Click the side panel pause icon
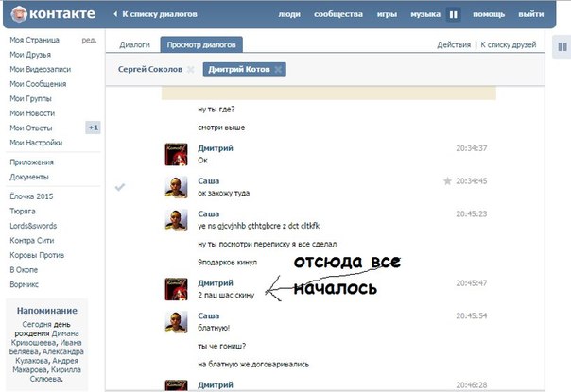Screen dimensions: 571x392 point(562,47)
